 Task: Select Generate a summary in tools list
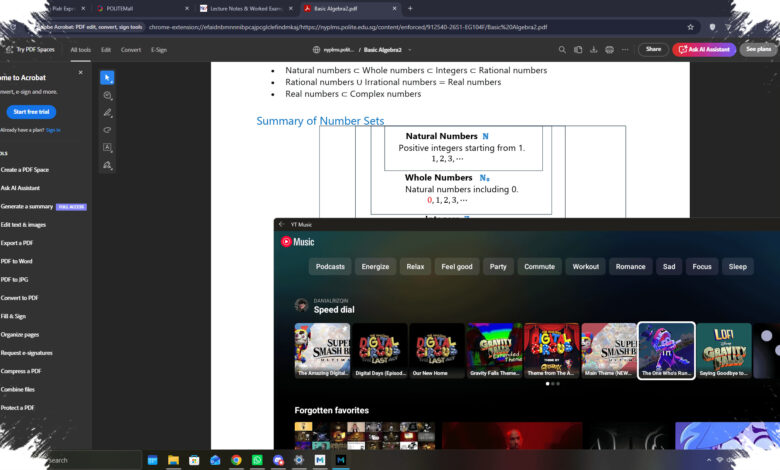(x=27, y=206)
